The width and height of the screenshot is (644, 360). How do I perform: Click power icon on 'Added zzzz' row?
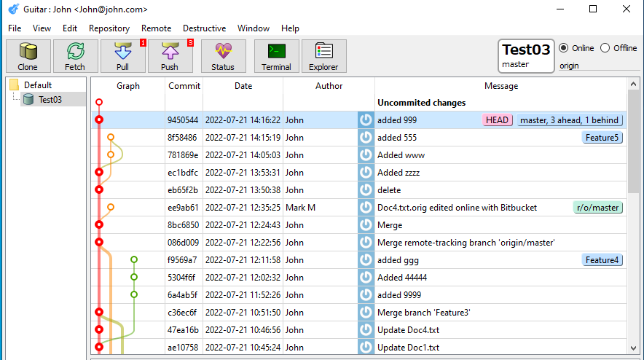click(x=366, y=172)
